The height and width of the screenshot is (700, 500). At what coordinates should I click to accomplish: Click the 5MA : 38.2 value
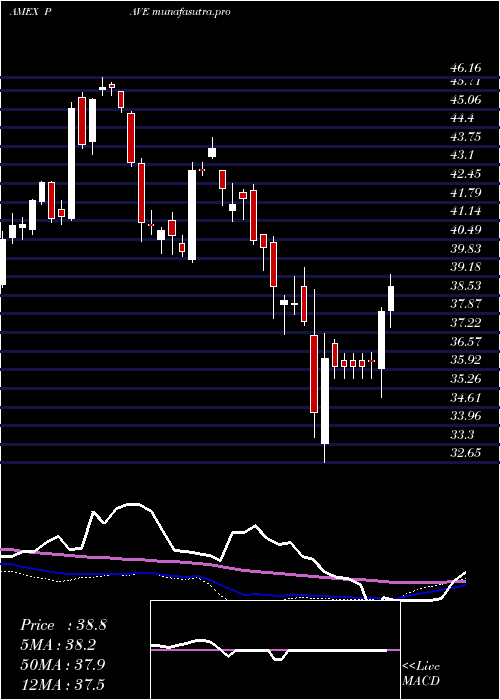59,645
